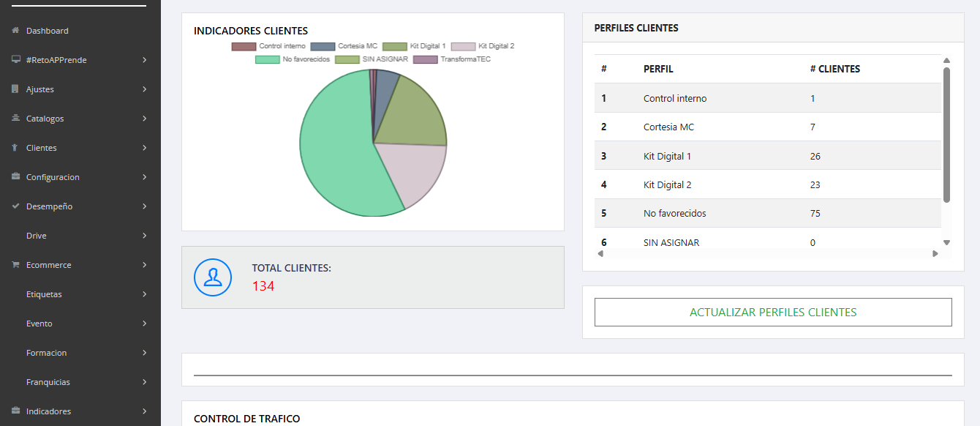Click the table's scroll up arrow
This screenshot has width=980, height=426.
946,61
